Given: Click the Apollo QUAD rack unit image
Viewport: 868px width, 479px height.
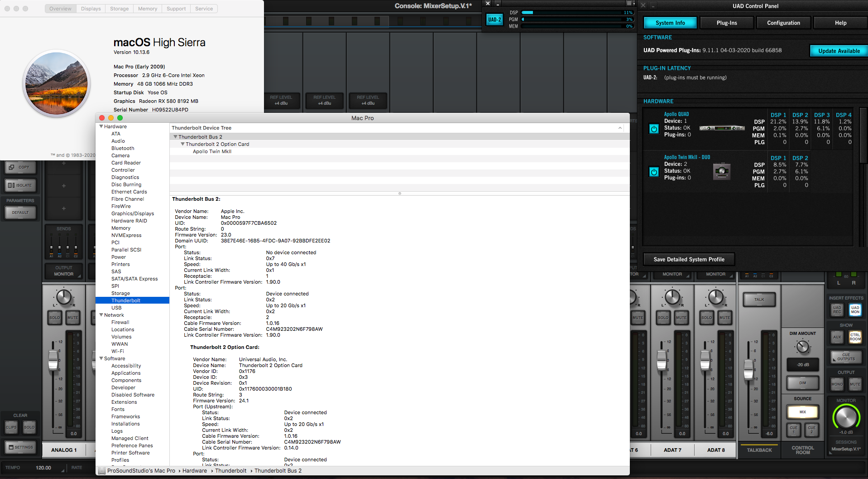Looking at the screenshot, I should pos(722,128).
